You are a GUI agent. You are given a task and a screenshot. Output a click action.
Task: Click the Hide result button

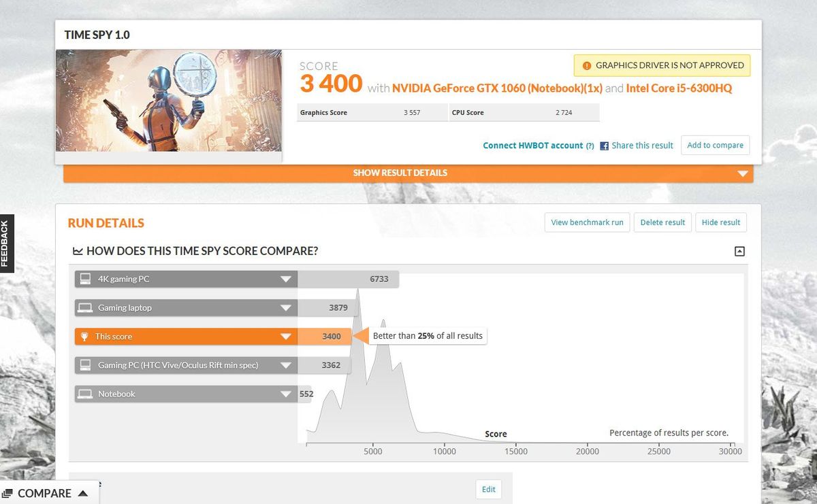click(x=721, y=222)
